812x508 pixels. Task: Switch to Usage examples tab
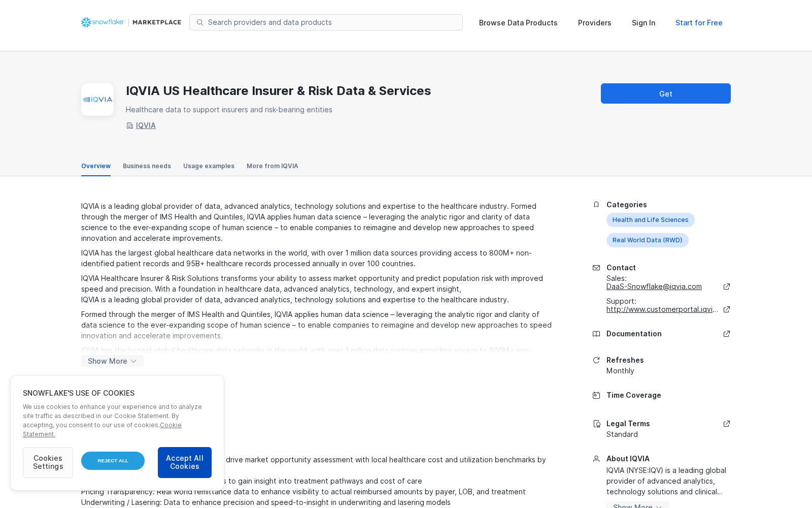[x=209, y=166]
